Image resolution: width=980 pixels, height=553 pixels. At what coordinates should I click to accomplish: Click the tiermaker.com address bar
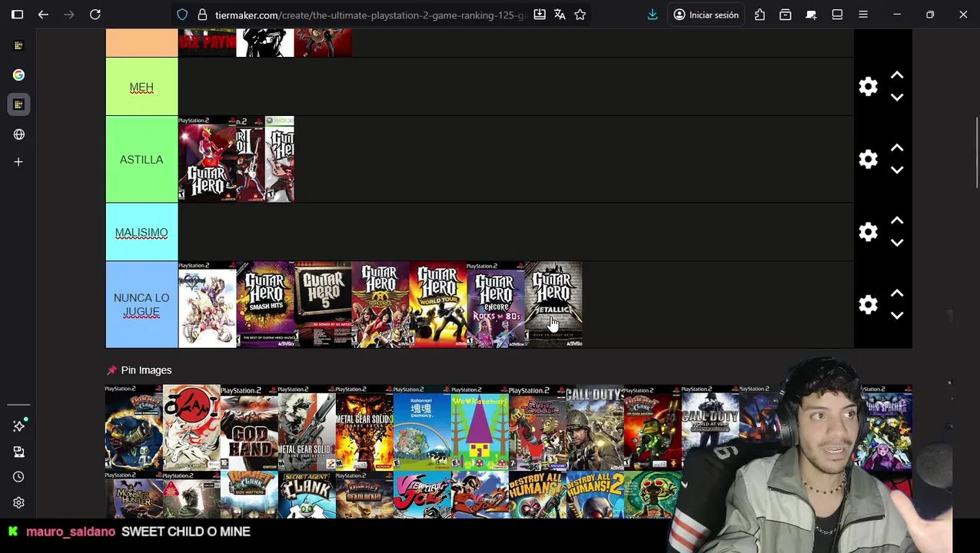point(369,15)
